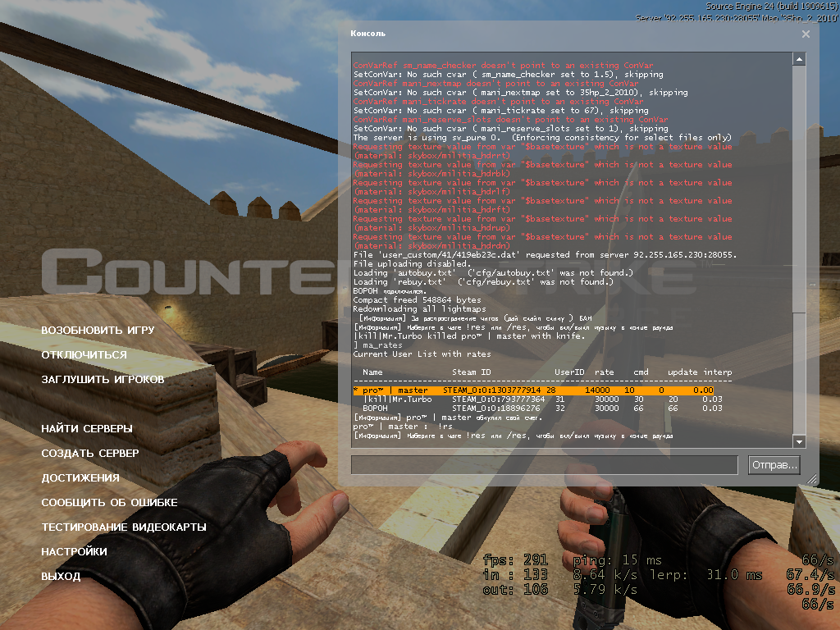Viewport: 840px width, 630px height.
Task: Close the Консоль window
Action: (x=806, y=34)
